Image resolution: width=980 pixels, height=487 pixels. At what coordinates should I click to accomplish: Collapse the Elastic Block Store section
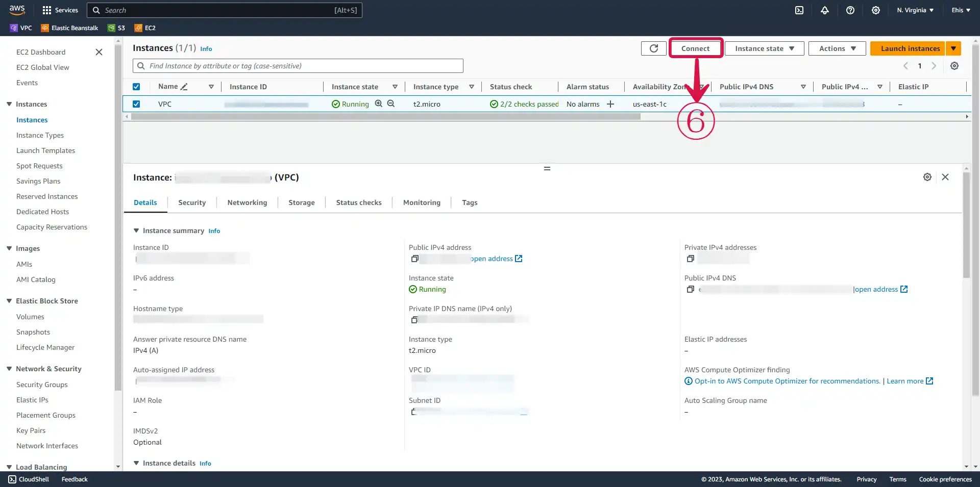(9, 301)
